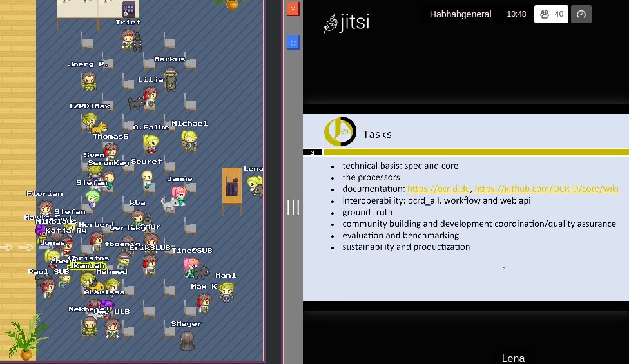Toggle fullscreen with the blue expand icon
This screenshot has height=364, width=629.
[x=293, y=43]
